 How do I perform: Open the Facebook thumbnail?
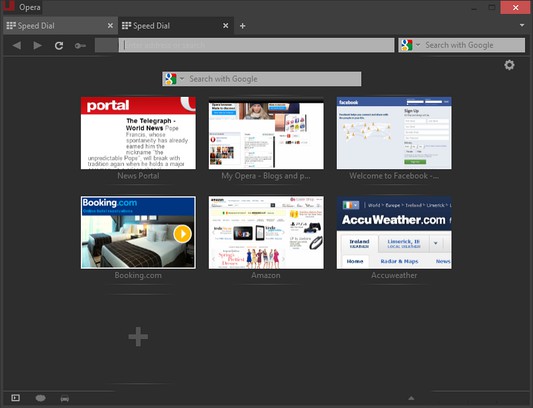click(x=394, y=133)
